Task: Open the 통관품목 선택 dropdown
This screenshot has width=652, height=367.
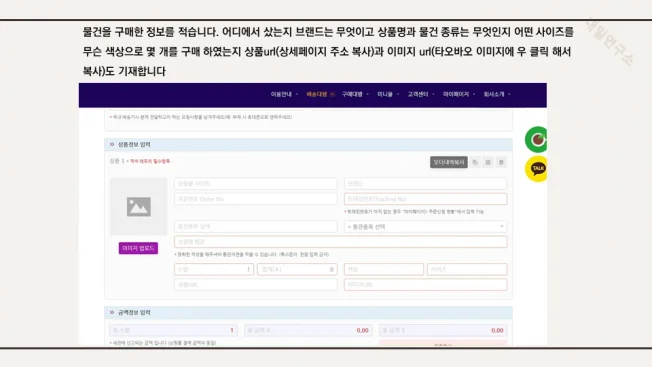Action: coord(425,227)
